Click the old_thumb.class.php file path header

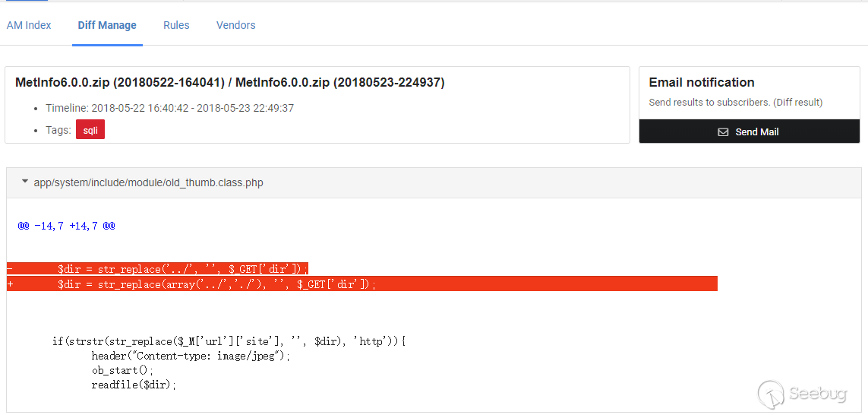coord(148,182)
